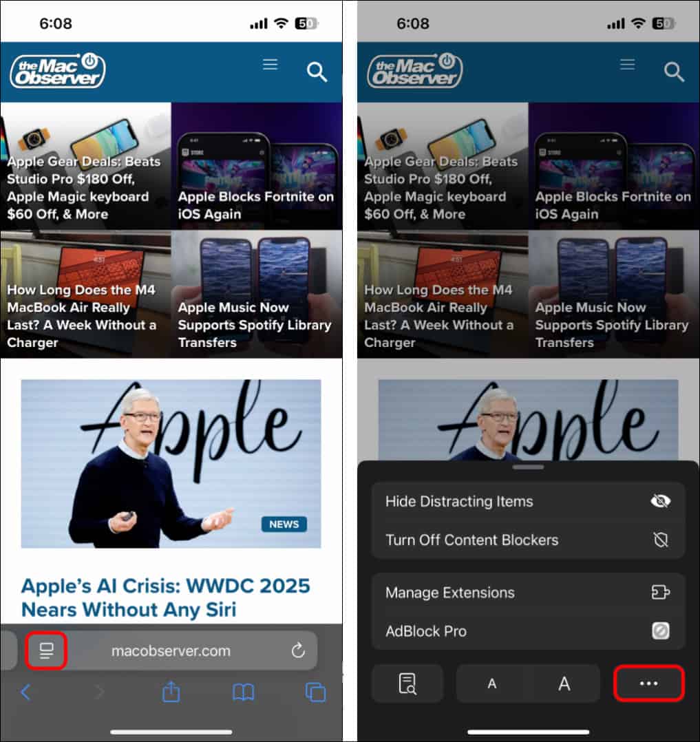Open site search on left phone header
The image size is (700, 742).
(317, 72)
